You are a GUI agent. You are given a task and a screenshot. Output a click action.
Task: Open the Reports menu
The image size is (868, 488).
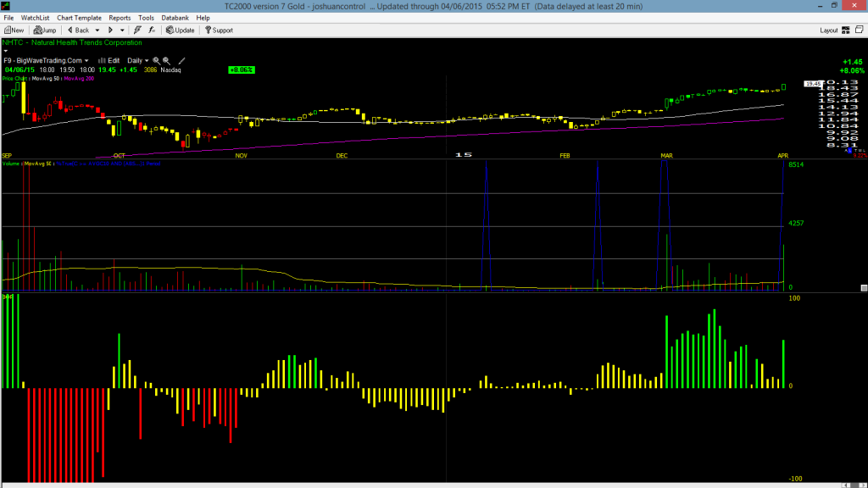coord(120,18)
